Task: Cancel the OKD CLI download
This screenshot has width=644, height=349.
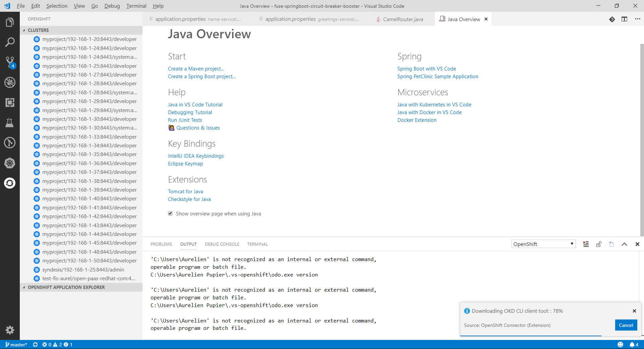Action: pyautogui.click(x=626, y=325)
